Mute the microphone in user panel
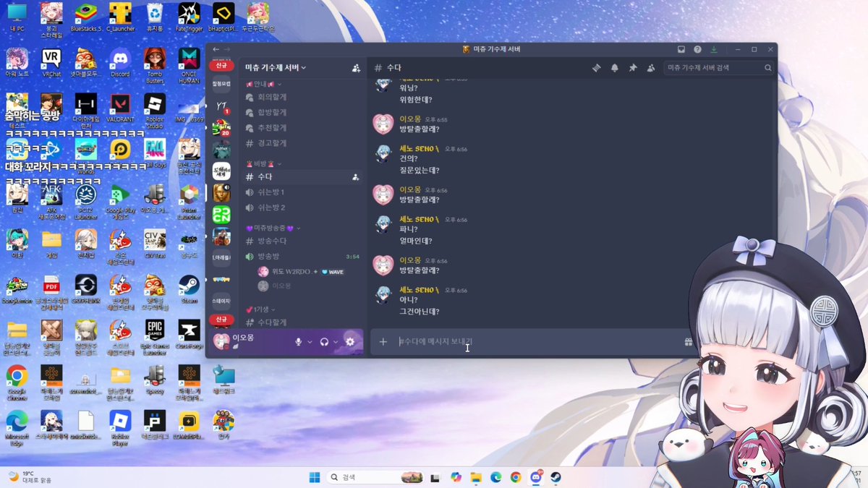The image size is (868, 488). [298, 341]
